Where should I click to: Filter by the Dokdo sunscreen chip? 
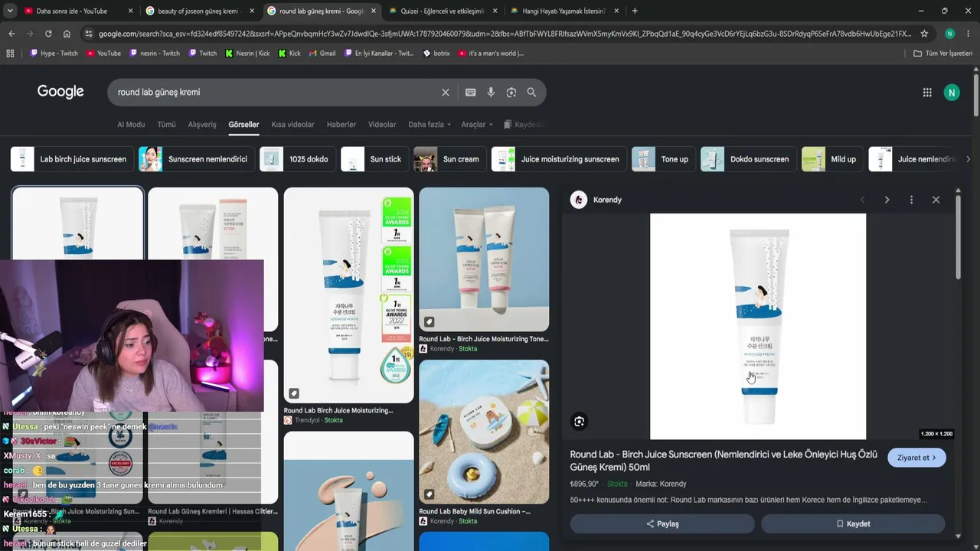(749, 159)
